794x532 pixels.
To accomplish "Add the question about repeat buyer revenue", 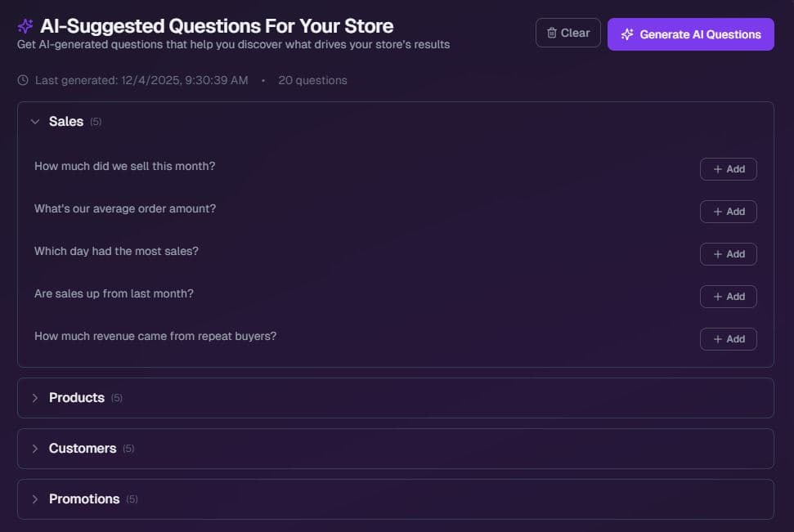I will pos(728,339).
